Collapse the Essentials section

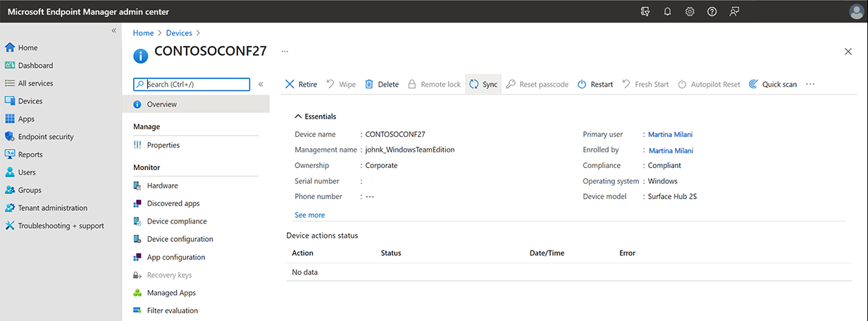(316, 116)
